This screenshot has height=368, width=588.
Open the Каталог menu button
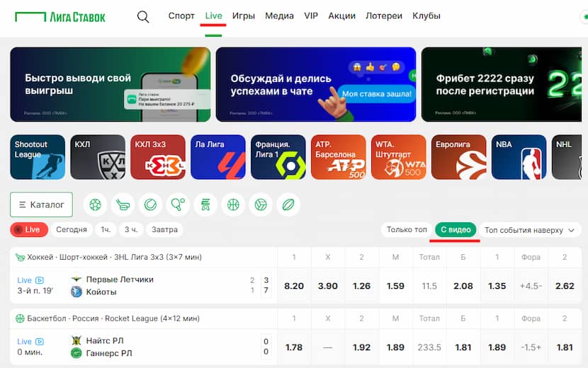(x=41, y=205)
